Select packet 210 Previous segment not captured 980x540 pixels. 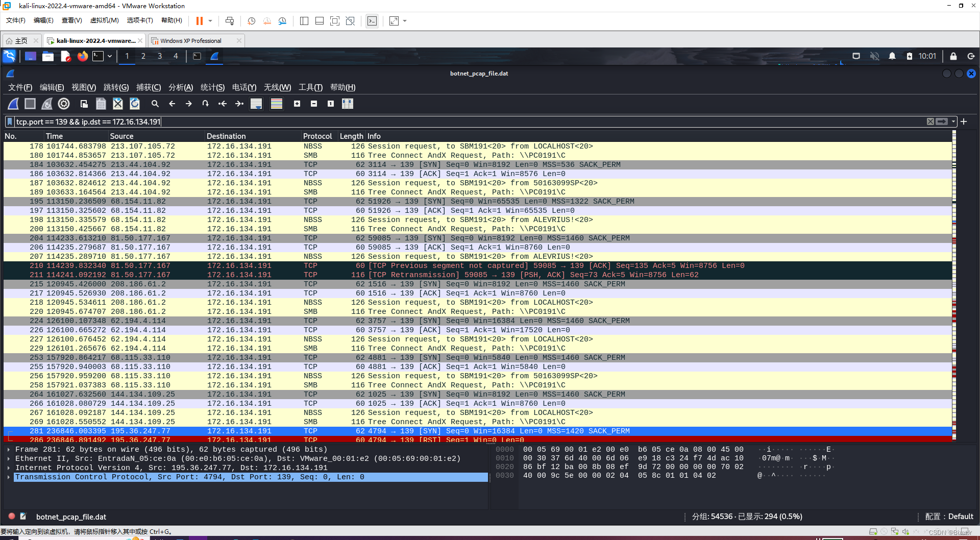477,266
